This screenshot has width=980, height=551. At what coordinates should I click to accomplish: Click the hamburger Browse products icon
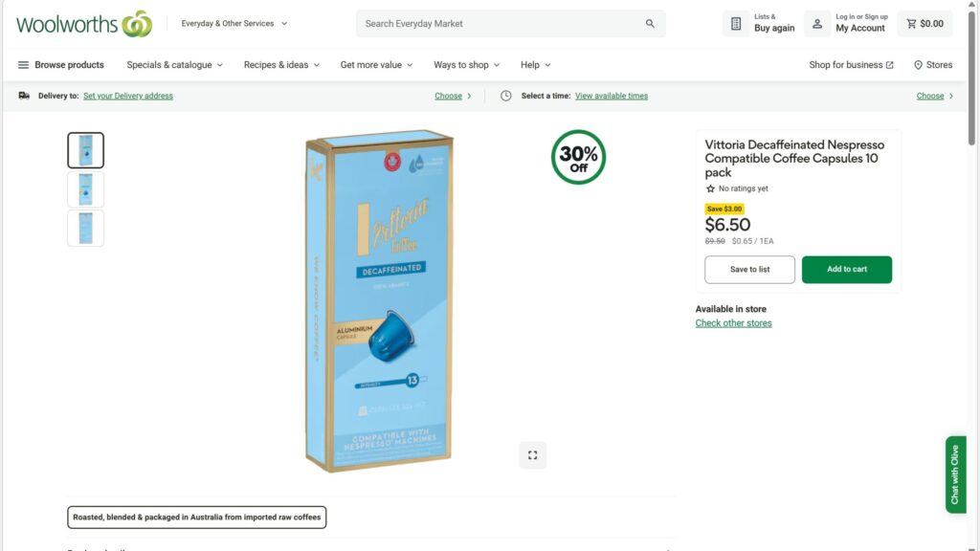tap(23, 65)
